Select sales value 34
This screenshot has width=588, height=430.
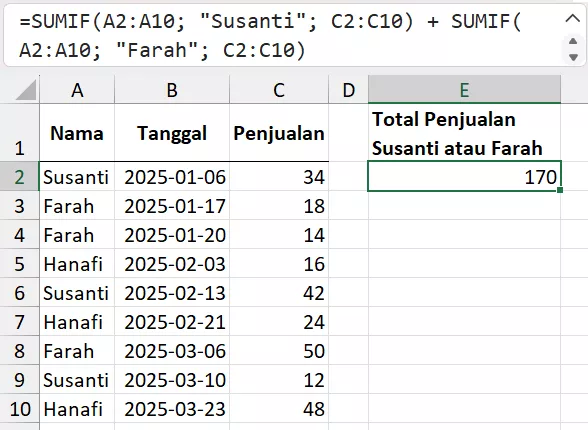coord(279,176)
